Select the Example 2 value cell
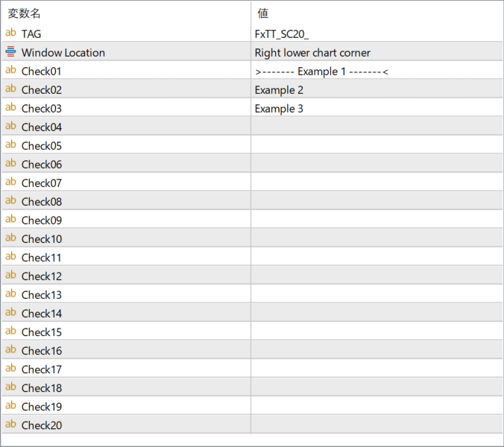504x447 pixels. click(x=376, y=89)
